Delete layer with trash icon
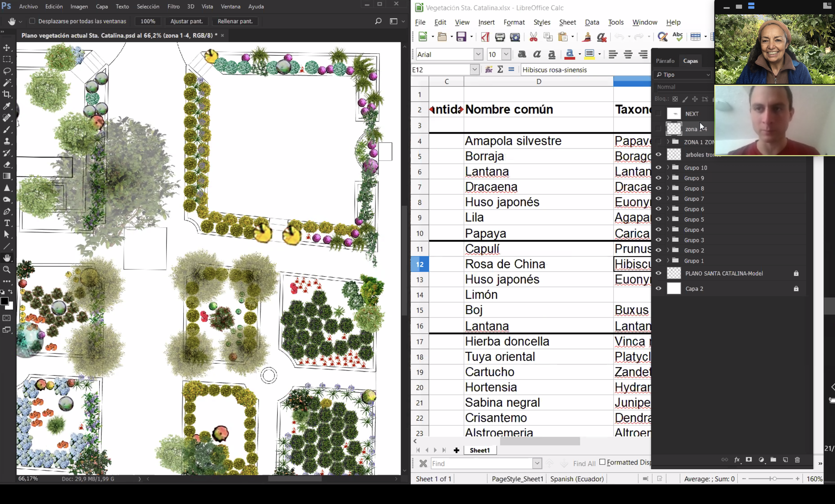The height and width of the screenshot is (504, 835). [797, 460]
